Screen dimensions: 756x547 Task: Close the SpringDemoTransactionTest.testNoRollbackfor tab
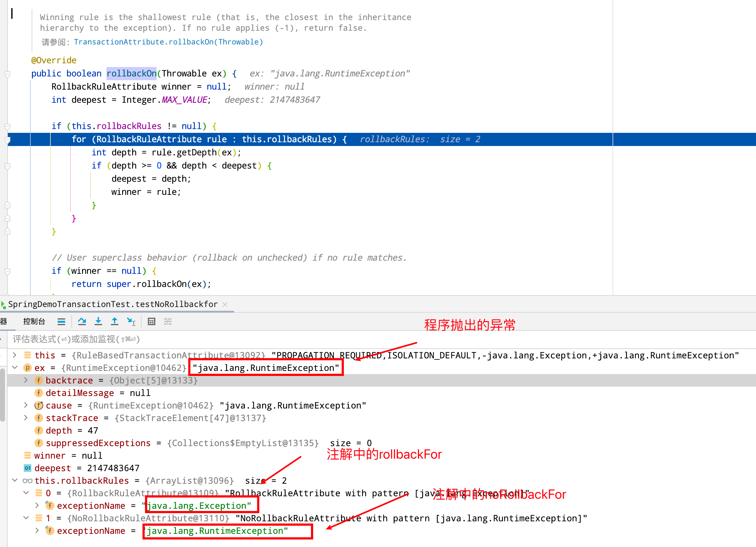pos(225,305)
